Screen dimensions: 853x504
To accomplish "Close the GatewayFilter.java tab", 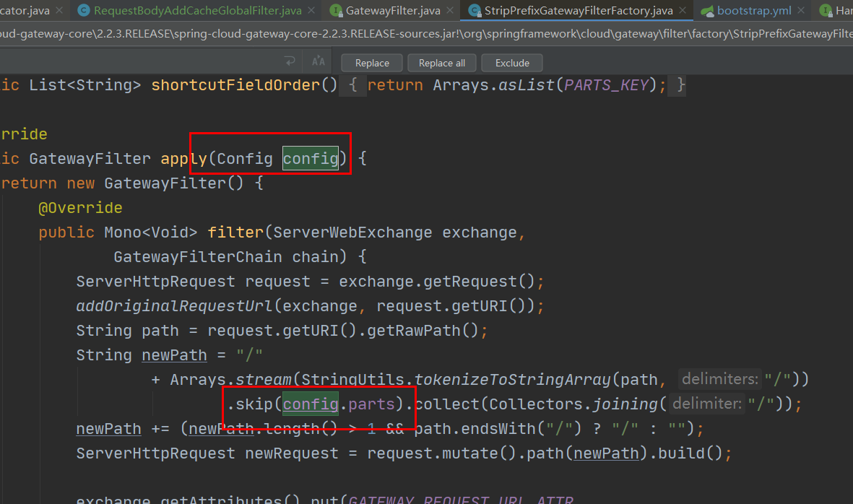I will [450, 10].
